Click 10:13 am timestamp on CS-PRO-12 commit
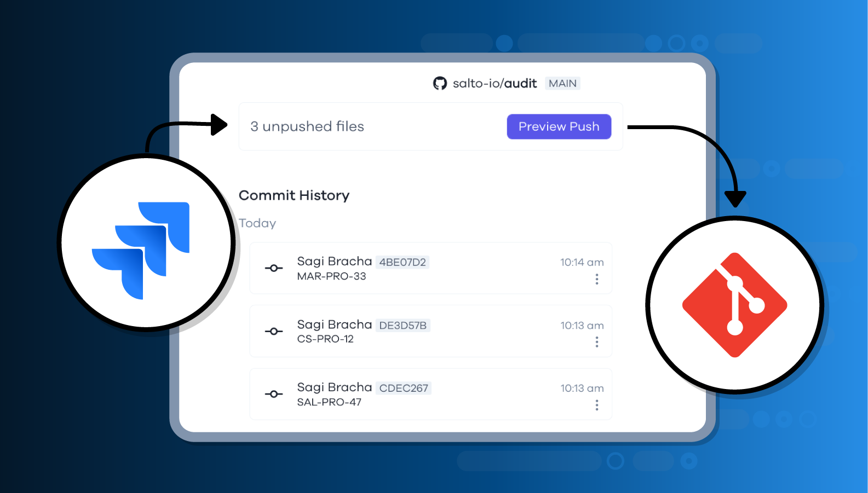 582,326
